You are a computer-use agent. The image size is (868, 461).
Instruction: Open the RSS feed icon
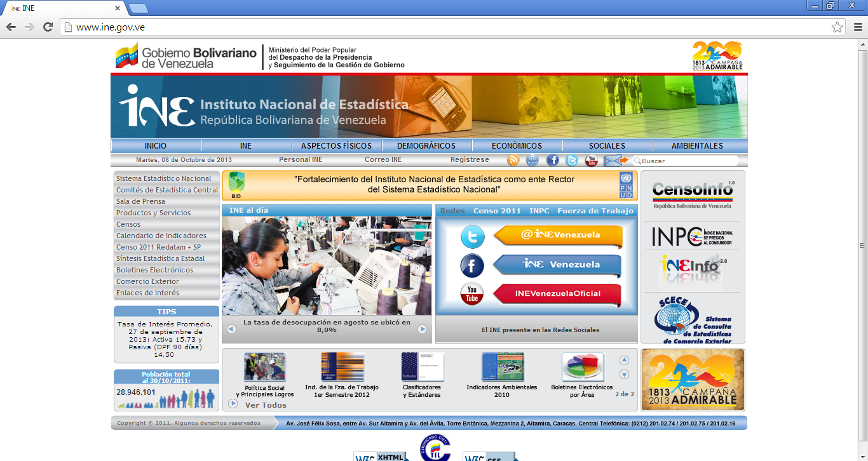513,161
